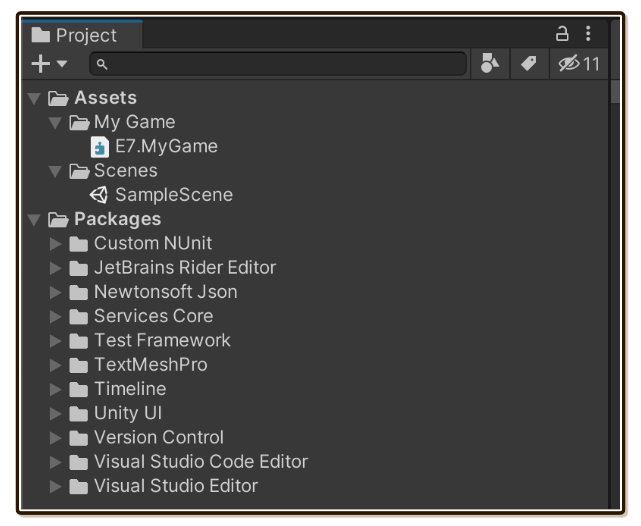Collapse the Assets folder arrow
Screen dimensions: 641x526
click(34, 98)
